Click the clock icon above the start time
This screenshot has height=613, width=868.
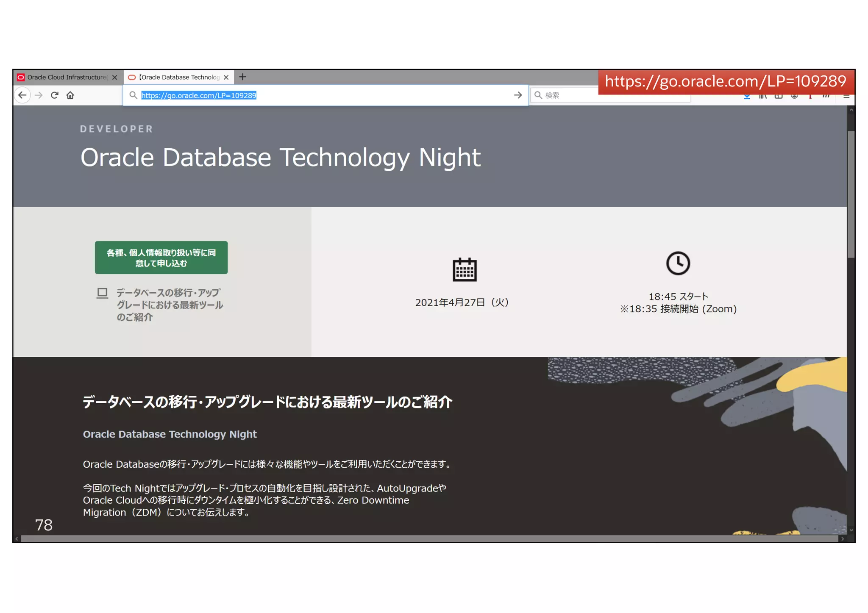coord(678,263)
